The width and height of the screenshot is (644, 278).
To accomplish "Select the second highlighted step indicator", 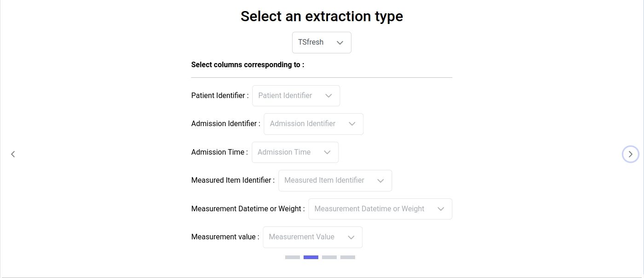I will (311, 257).
